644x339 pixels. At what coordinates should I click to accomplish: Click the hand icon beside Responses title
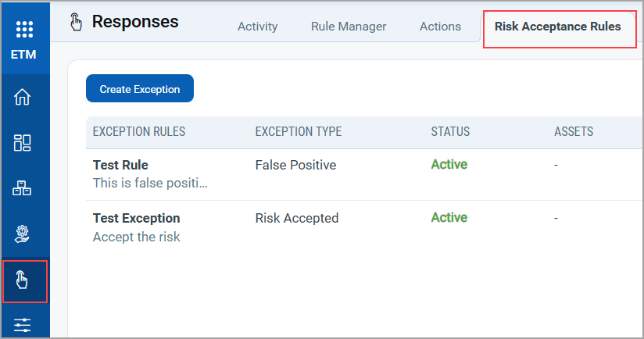pos(76,23)
